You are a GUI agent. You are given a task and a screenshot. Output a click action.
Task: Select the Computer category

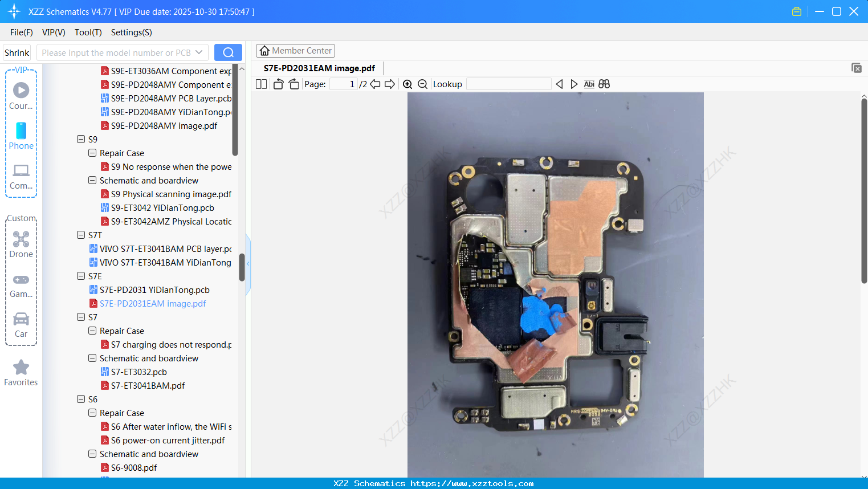[x=21, y=176]
